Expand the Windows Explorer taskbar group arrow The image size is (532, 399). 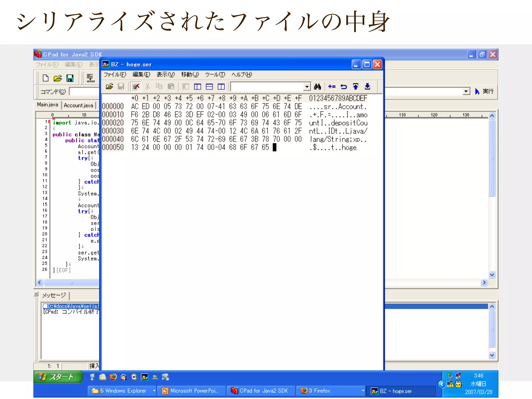coord(154,391)
